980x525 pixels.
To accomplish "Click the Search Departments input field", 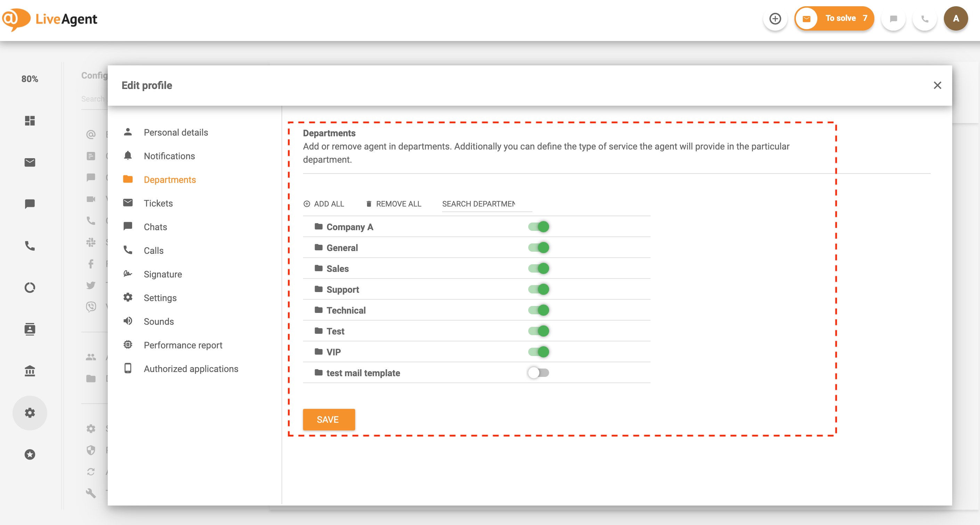I will tap(486, 204).
